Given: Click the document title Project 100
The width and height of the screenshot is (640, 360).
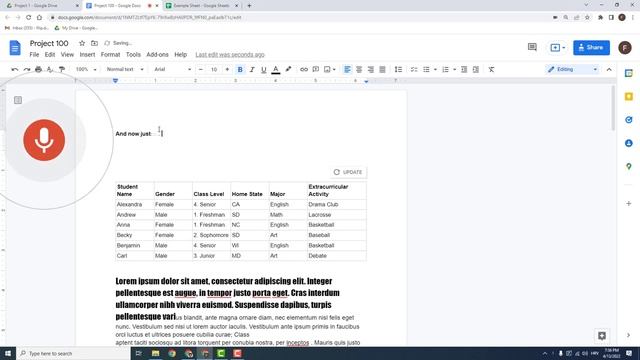Looking at the screenshot, I should tap(49, 43).
